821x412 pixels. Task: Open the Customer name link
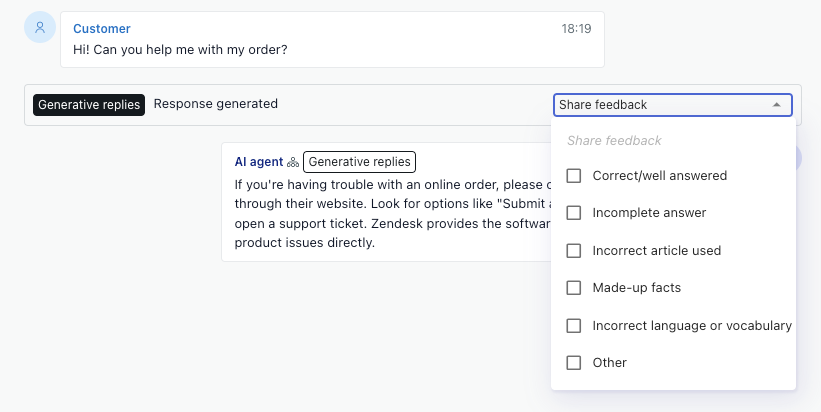coord(102,29)
